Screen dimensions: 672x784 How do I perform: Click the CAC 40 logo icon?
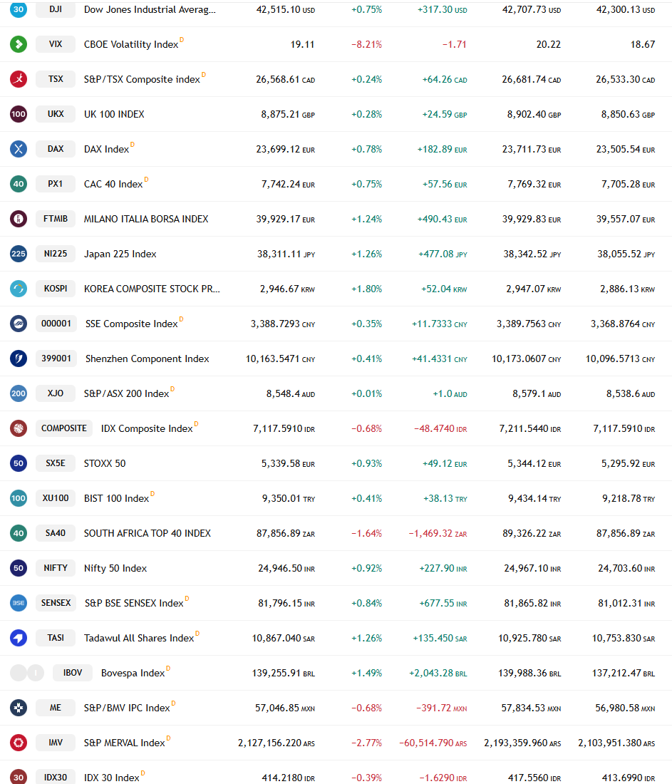point(19,184)
